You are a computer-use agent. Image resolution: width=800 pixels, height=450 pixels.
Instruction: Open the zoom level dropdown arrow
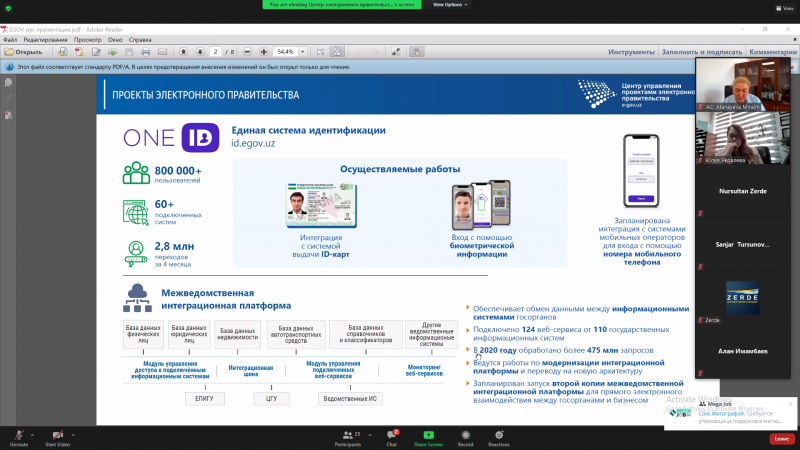[x=303, y=52]
